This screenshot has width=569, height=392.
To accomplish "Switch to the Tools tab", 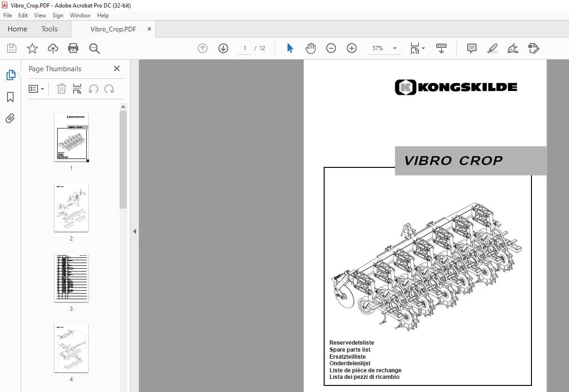I will (49, 29).
